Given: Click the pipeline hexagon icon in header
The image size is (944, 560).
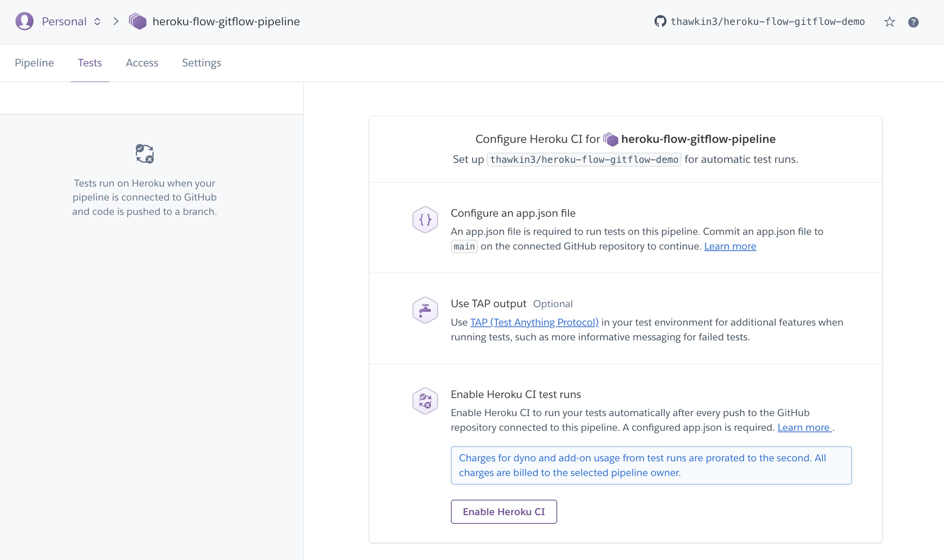Looking at the screenshot, I should (x=138, y=22).
